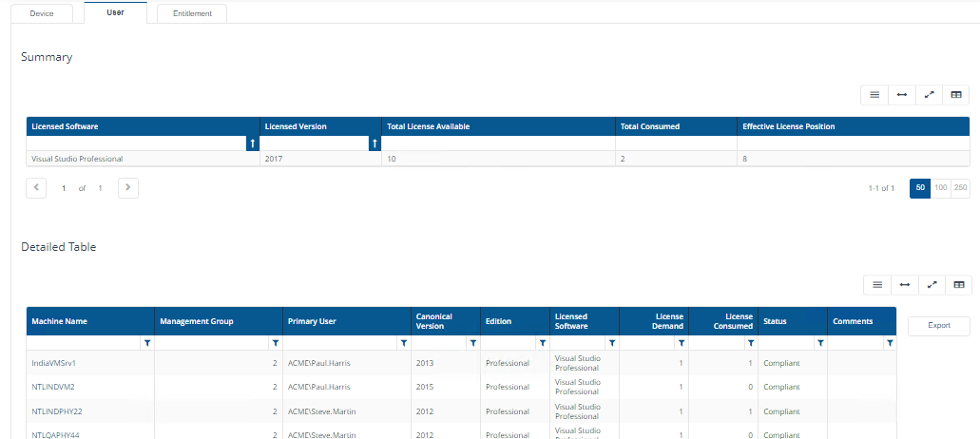Select the IndiaVMSrv1 machine name cell

90,363
